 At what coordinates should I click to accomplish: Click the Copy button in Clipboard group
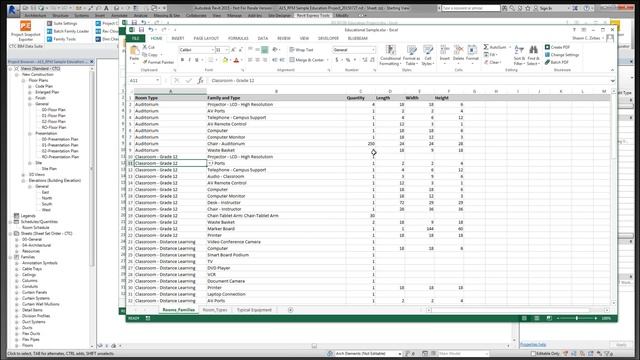point(150,55)
